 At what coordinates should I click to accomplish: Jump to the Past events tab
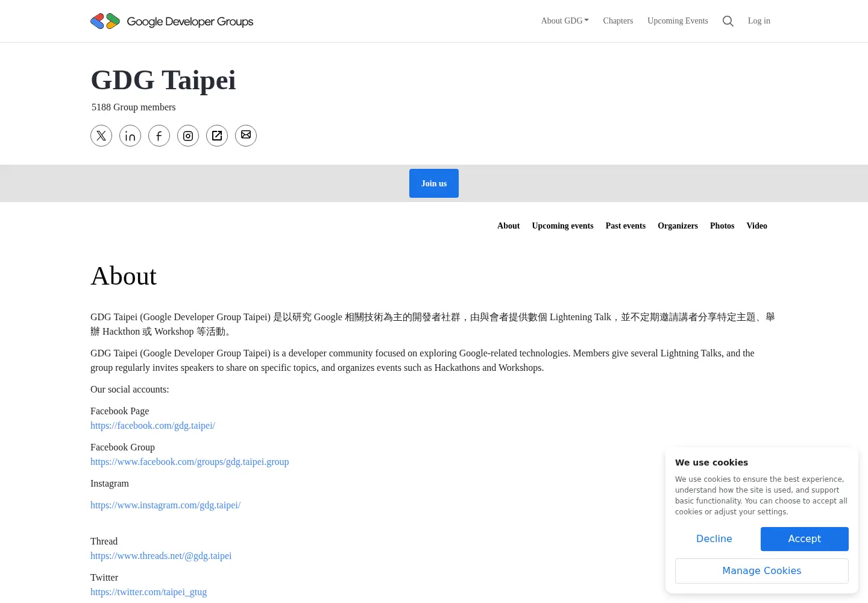point(625,226)
